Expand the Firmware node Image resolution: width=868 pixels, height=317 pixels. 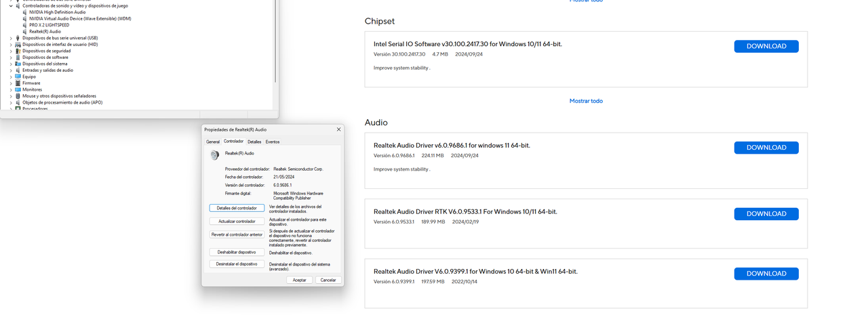(11, 83)
